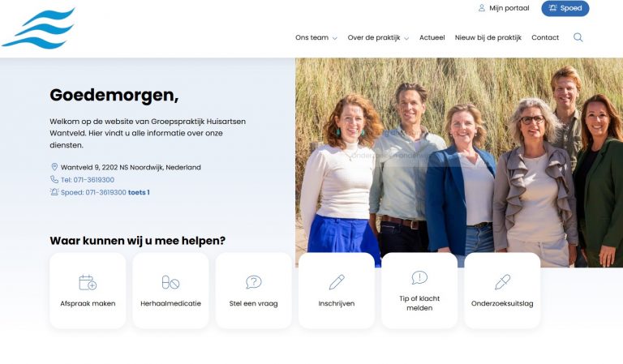Click the blue waves practice logo
Viewport: 623px width, 364px height.
(38, 29)
